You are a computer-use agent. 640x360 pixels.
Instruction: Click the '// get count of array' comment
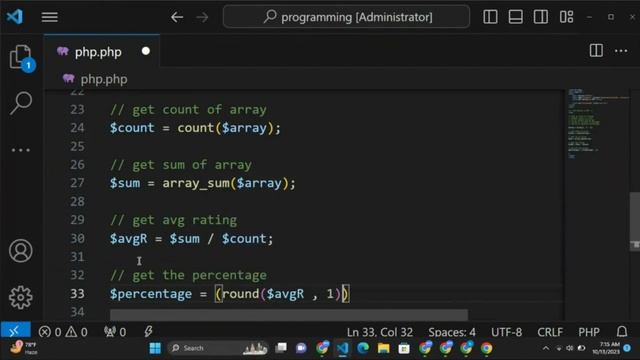[188, 110]
